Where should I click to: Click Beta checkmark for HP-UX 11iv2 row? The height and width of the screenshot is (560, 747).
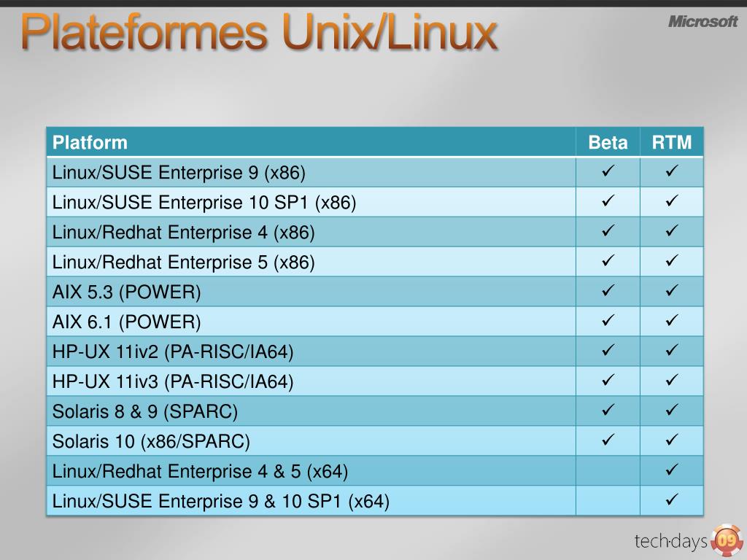click(608, 351)
